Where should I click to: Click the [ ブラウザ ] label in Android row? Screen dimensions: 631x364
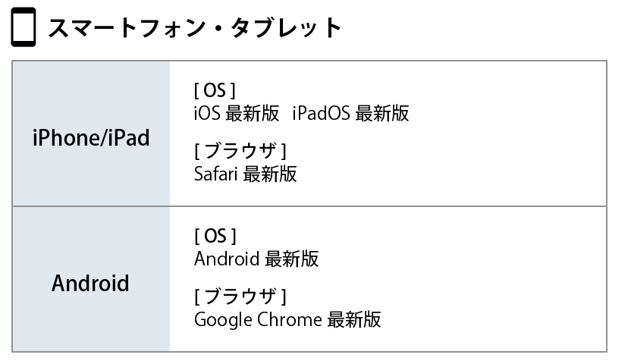pos(240,297)
